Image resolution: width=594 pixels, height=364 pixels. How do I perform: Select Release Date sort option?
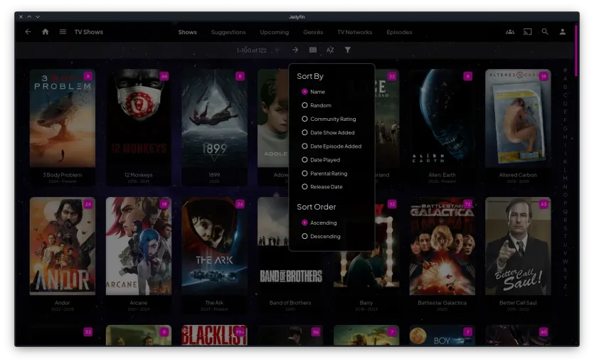point(322,187)
